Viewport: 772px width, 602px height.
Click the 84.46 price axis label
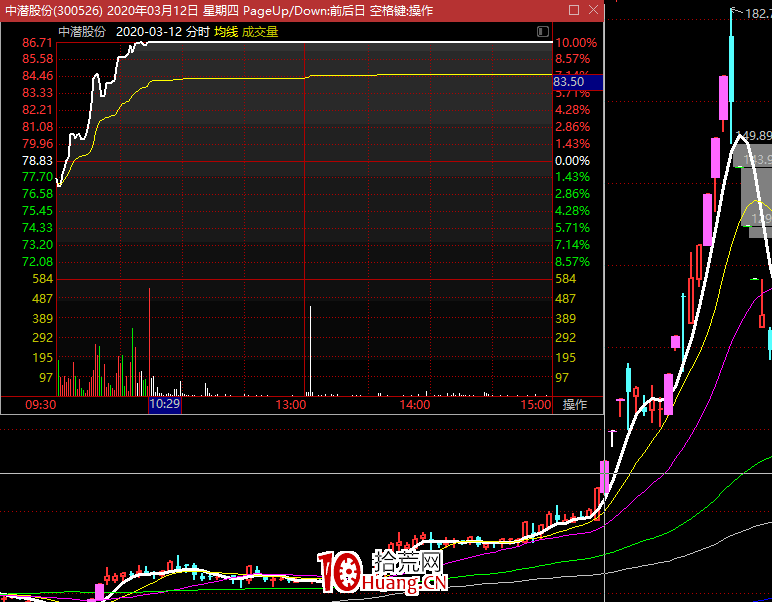37,76
